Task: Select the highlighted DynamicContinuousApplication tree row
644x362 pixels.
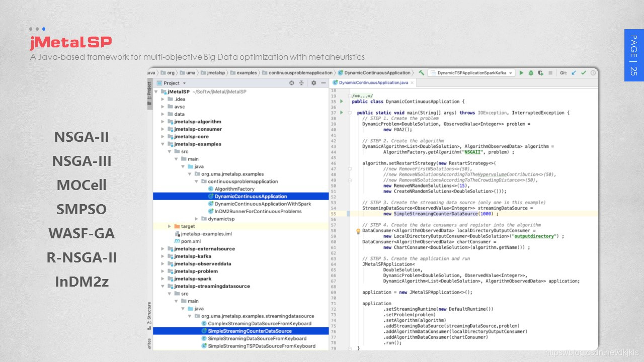Action: pos(240,196)
